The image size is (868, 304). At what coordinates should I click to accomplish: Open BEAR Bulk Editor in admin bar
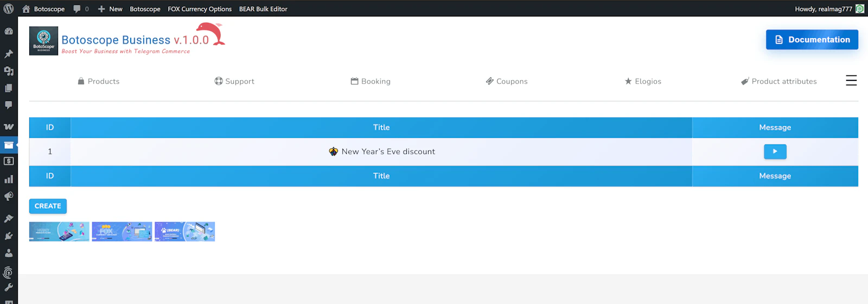pos(263,9)
